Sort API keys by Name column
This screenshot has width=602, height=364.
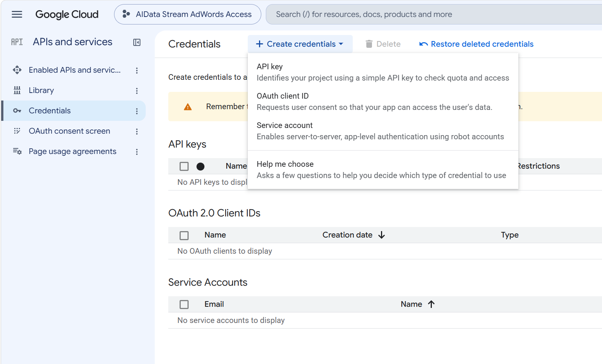[236, 166]
